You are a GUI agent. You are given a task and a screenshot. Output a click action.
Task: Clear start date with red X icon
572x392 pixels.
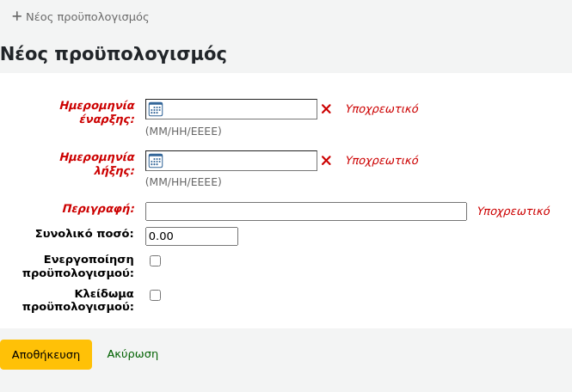click(326, 109)
